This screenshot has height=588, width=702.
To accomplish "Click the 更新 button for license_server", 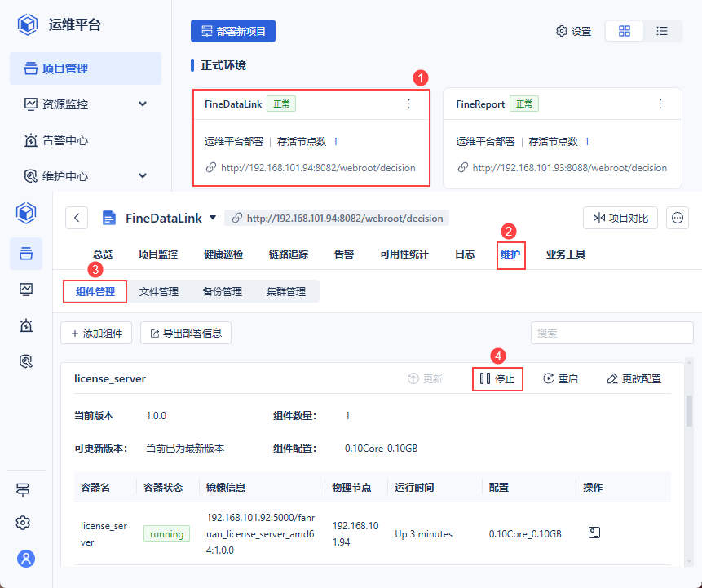I will tap(425, 379).
